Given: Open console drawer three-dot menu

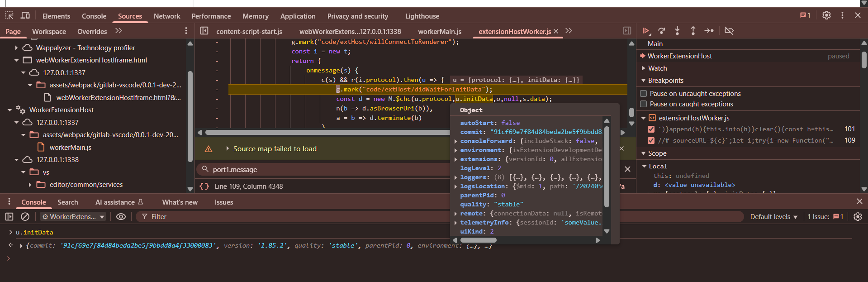Looking at the screenshot, I should pyautogui.click(x=9, y=201).
